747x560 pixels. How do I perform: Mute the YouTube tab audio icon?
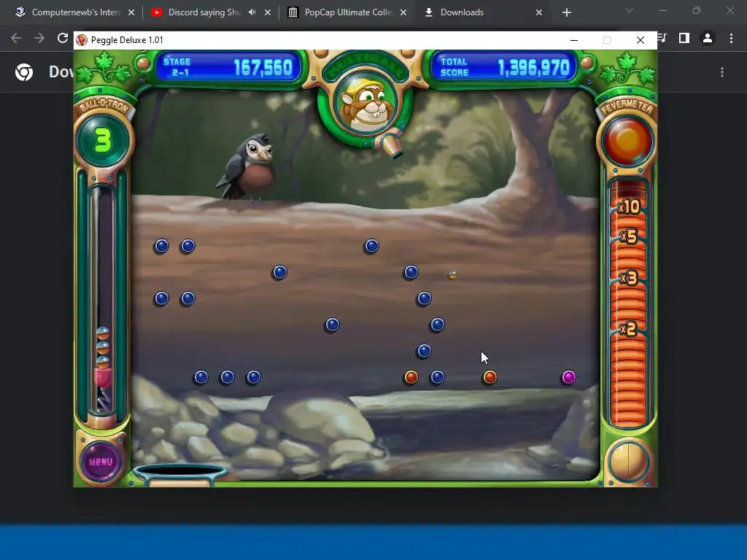[x=252, y=12]
